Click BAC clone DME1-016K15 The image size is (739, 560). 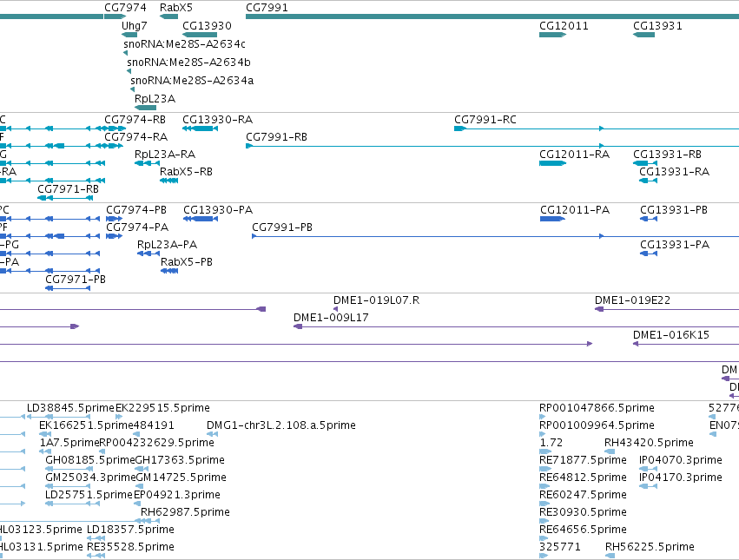tap(671, 335)
